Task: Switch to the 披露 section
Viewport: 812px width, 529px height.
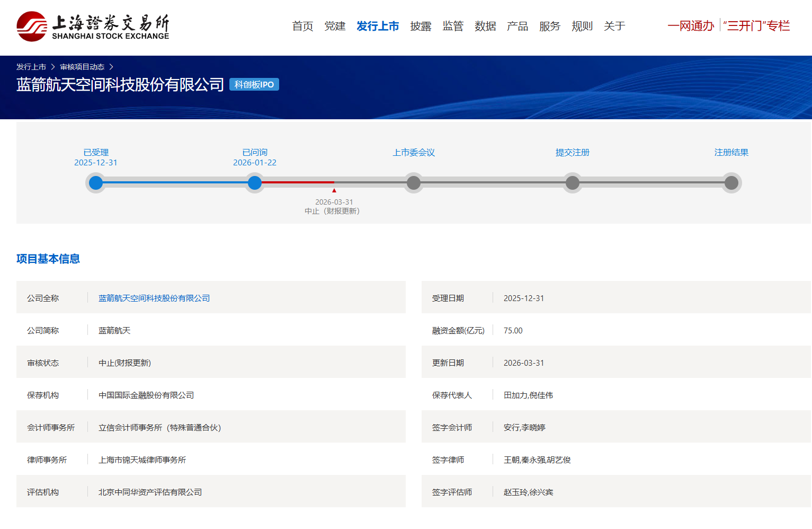Action: pos(421,26)
